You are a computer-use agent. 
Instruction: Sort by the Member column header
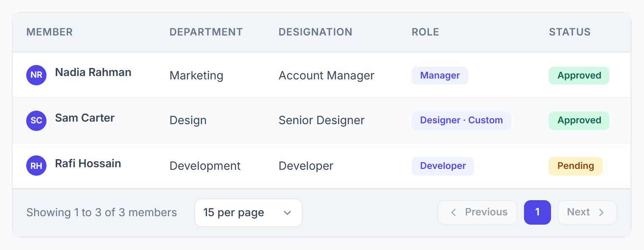coord(49,32)
